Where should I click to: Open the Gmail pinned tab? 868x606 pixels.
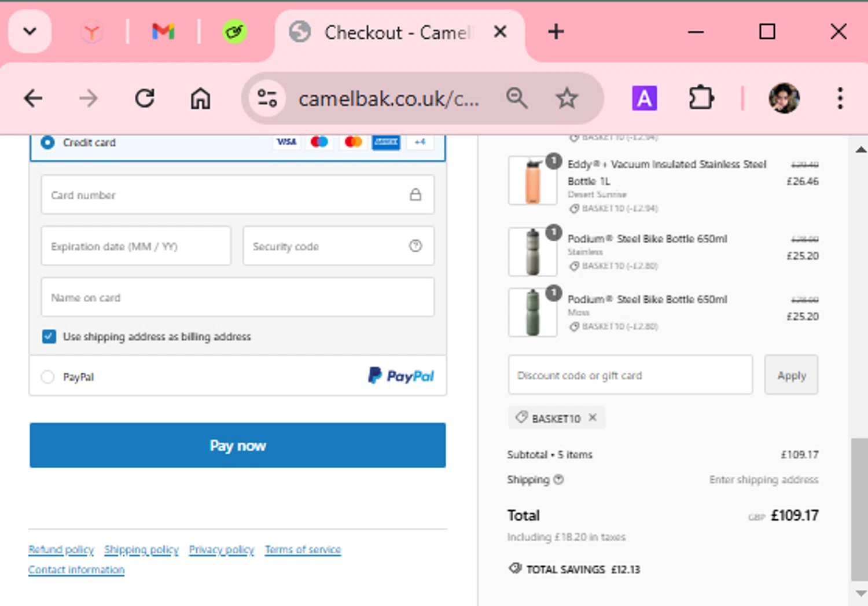163,31
